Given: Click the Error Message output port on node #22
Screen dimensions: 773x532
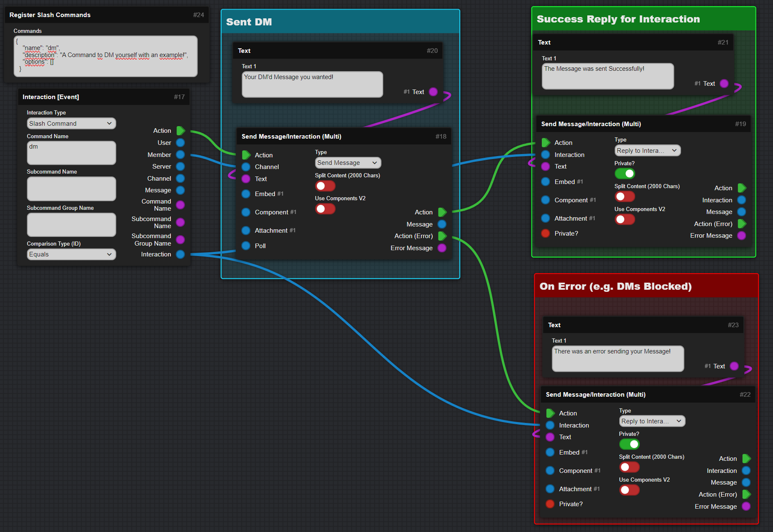Looking at the screenshot, I should tap(746, 507).
